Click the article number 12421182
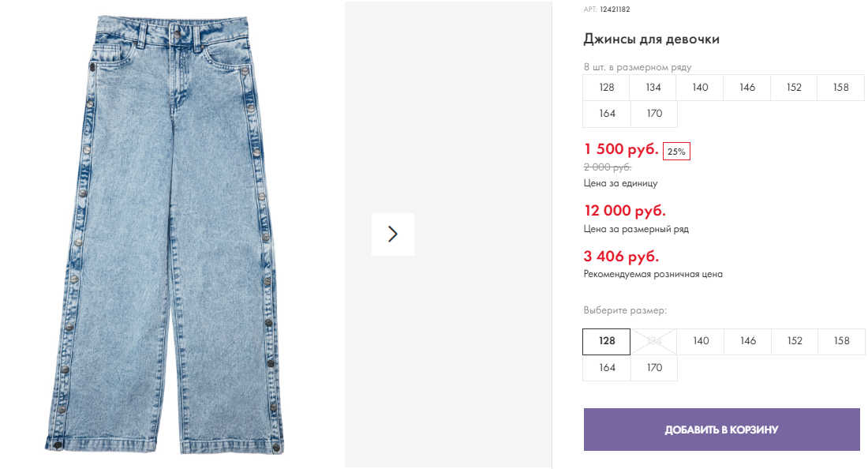The width and height of the screenshot is (868, 469). tap(615, 9)
